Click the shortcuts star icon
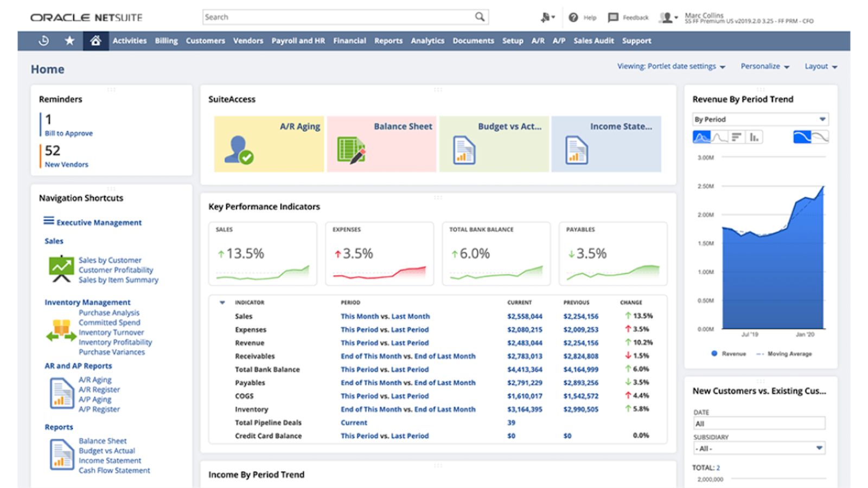Viewport: 868px width, 488px height. pos(69,41)
